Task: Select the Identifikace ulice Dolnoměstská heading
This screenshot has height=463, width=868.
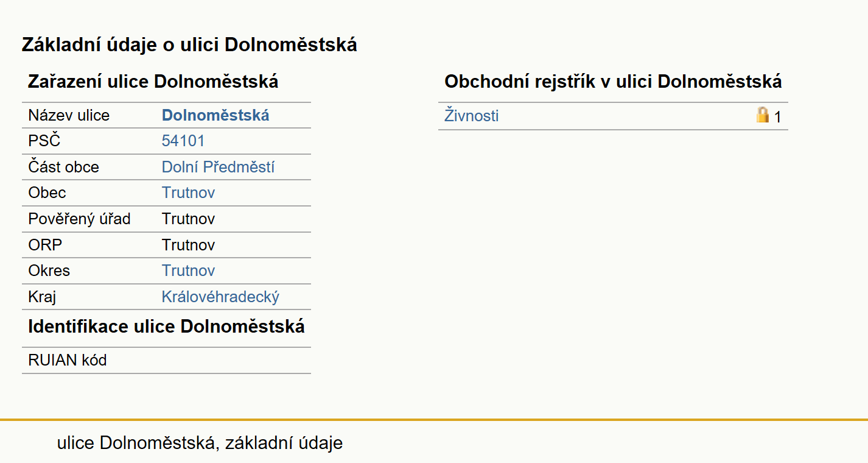Action: 166,327
